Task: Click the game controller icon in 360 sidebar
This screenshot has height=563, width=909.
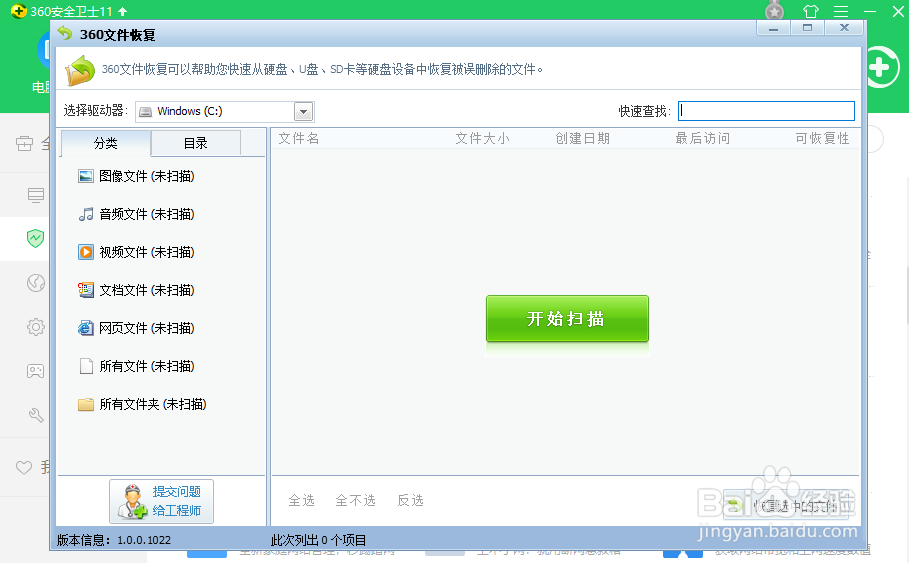Action: pos(35,371)
